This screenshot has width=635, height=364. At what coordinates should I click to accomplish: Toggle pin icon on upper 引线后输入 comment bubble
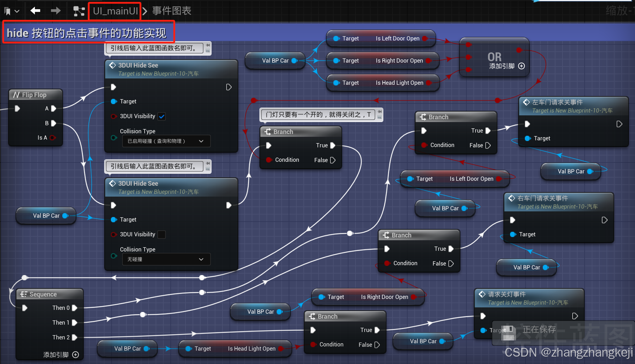(x=208, y=45)
